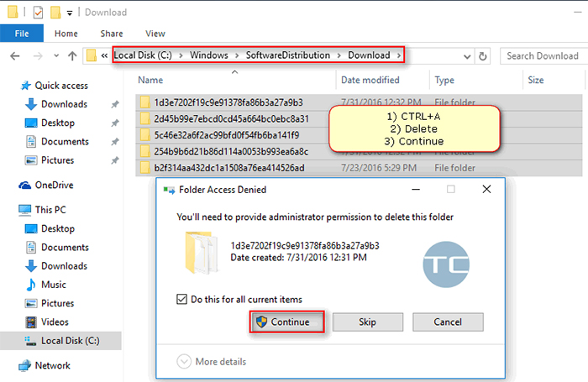
Task: Minimize the Folder Access Denied dialog
Action: pyautogui.click(x=416, y=189)
